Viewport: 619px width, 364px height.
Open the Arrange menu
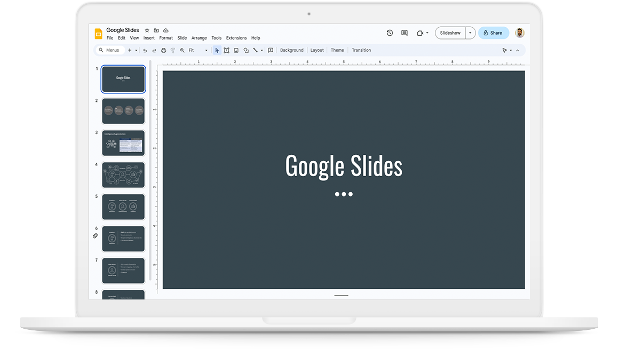[x=199, y=38]
